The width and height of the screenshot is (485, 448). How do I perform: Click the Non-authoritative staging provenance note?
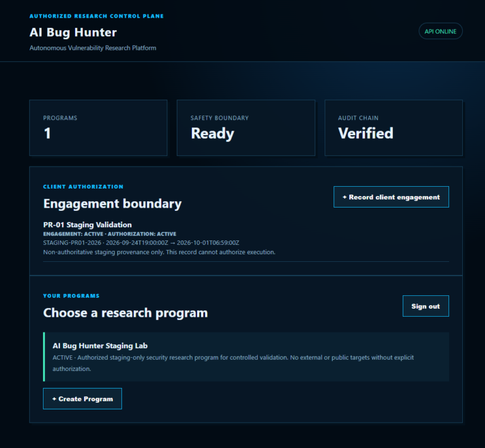click(x=159, y=252)
